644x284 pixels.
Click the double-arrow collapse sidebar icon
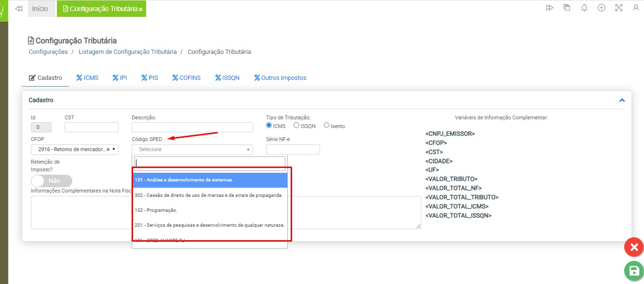tap(19, 9)
